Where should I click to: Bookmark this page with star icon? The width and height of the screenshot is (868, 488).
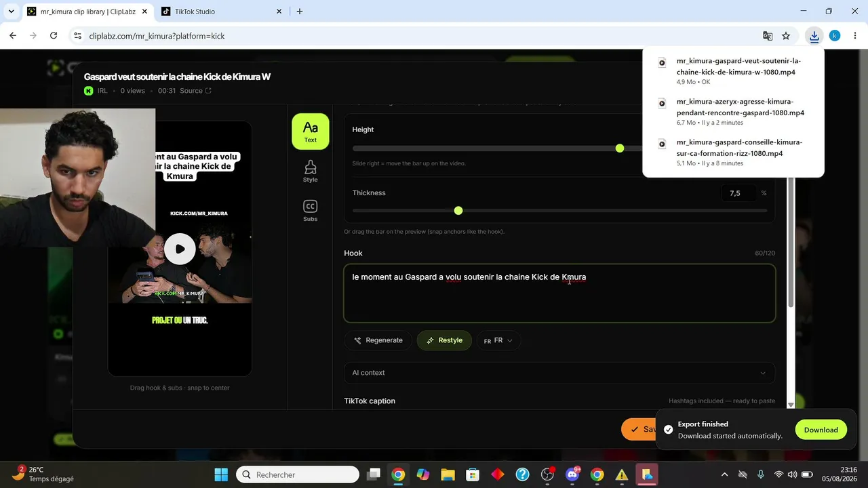(786, 36)
